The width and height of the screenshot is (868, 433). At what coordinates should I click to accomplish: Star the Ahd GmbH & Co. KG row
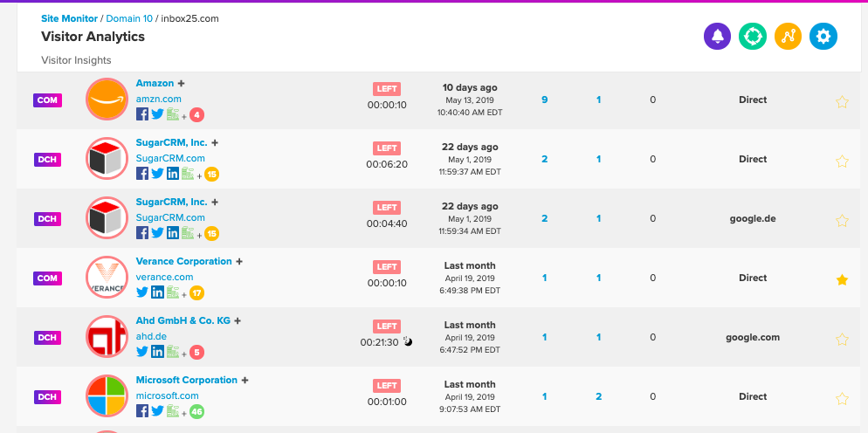[x=842, y=339]
